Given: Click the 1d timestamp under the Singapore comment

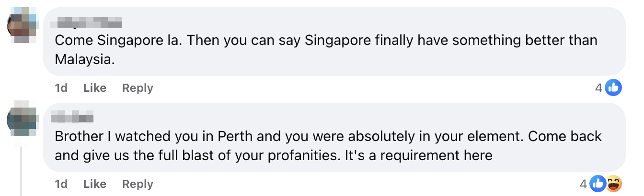Looking at the screenshot, I should pos(61,88).
